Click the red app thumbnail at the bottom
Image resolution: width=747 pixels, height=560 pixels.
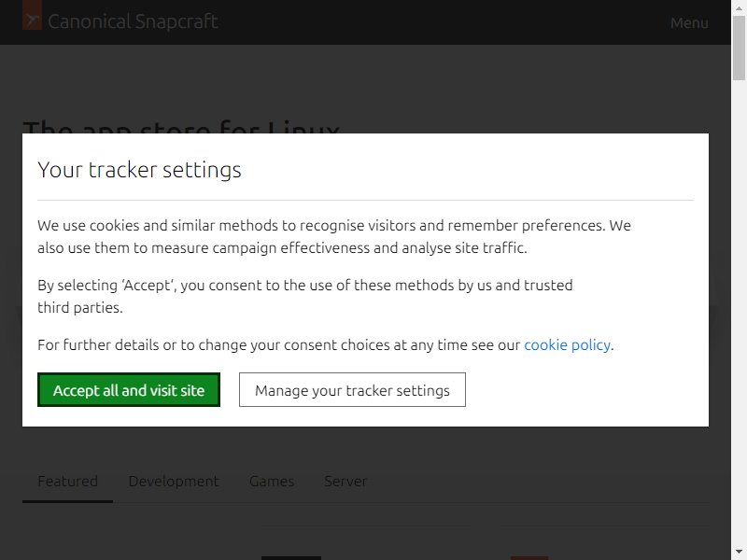[529, 558]
